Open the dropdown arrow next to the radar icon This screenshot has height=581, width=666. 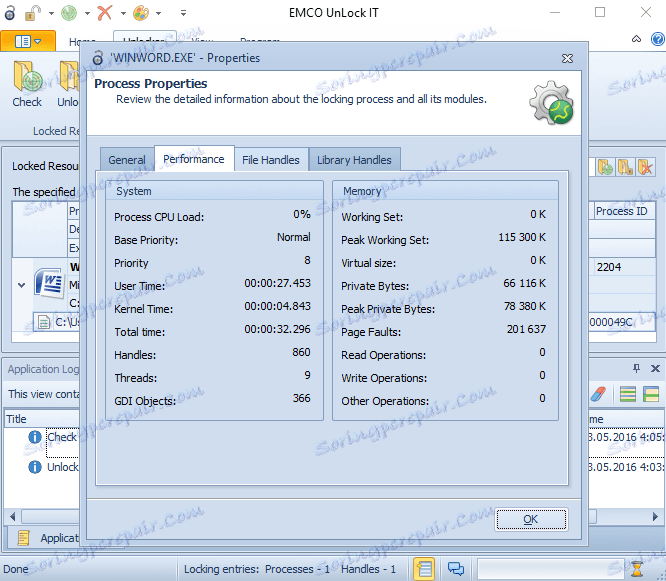tap(87, 14)
